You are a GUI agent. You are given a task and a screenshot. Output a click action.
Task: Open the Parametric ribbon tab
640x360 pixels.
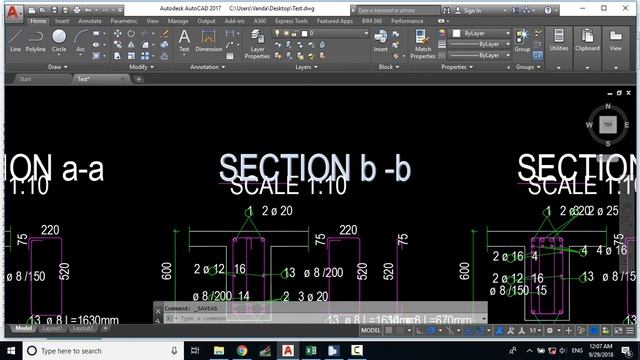[x=124, y=21]
